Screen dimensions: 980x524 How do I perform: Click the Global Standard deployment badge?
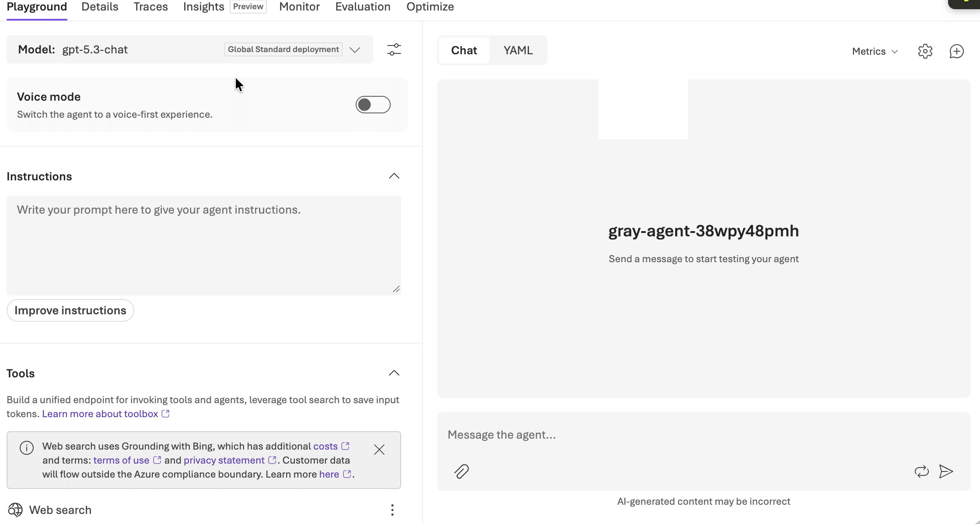point(283,49)
